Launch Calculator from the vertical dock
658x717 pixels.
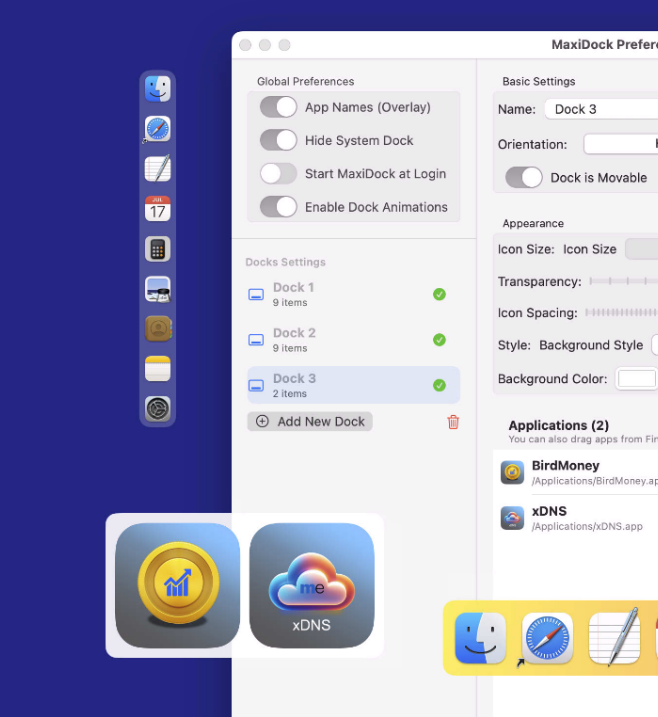pyautogui.click(x=158, y=249)
